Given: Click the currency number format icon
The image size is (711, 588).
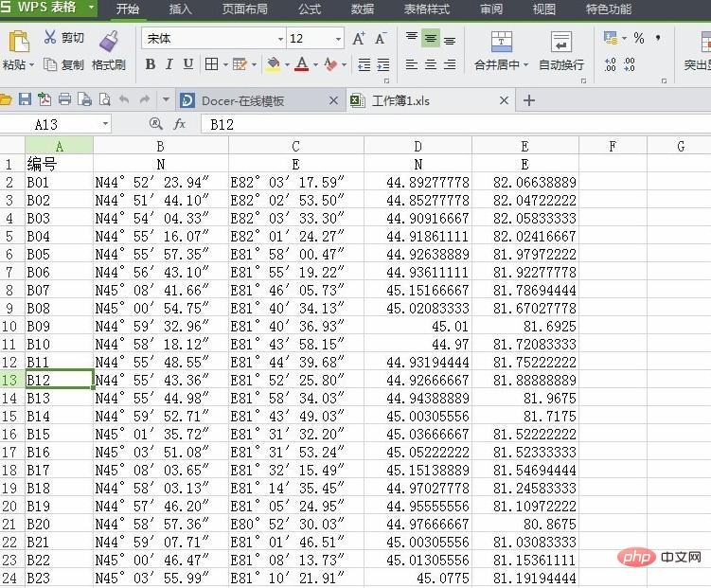Looking at the screenshot, I should 611,38.
